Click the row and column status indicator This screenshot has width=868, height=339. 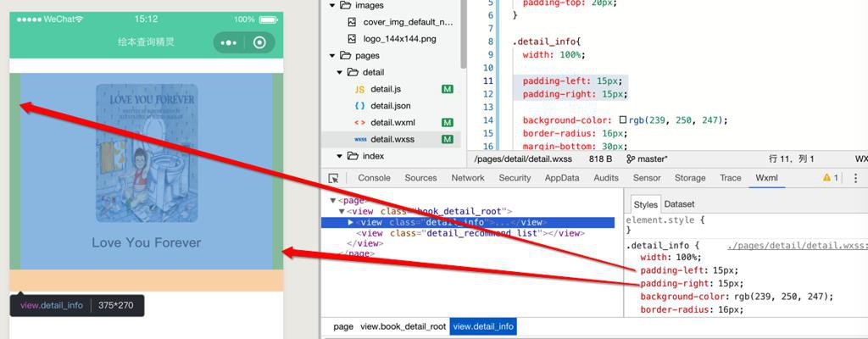coord(792,159)
